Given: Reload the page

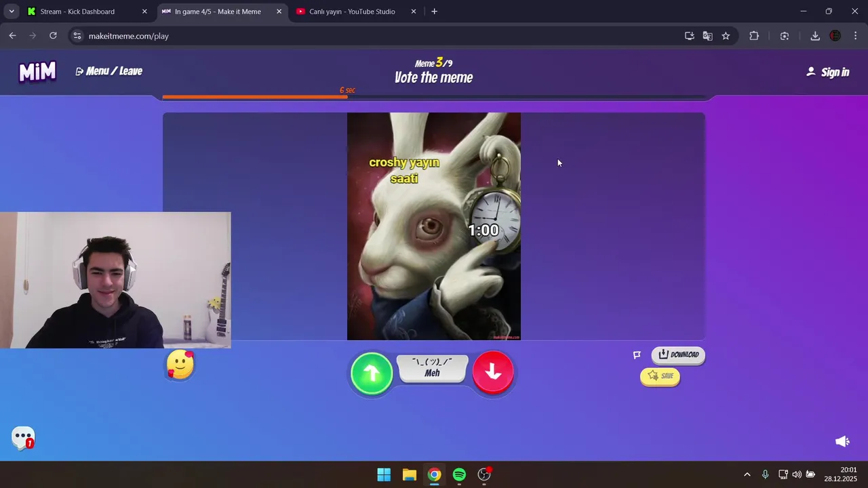Looking at the screenshot, I should (x=53, y=36).
